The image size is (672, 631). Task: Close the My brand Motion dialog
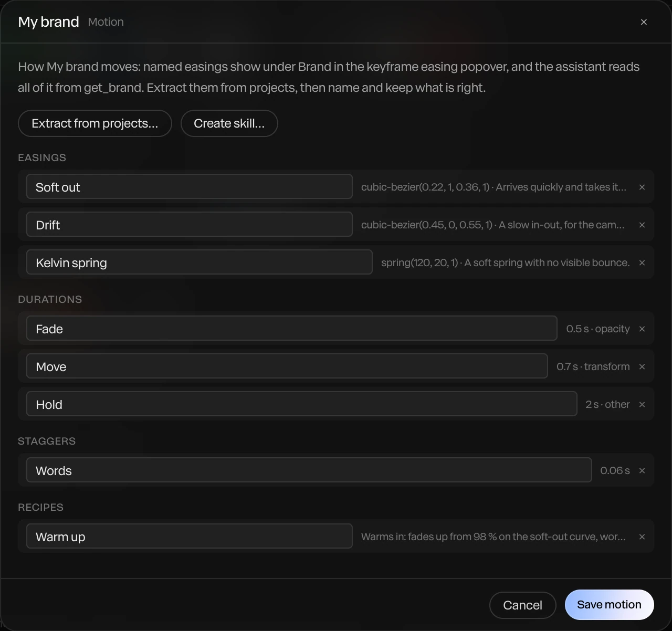(644, 22)
